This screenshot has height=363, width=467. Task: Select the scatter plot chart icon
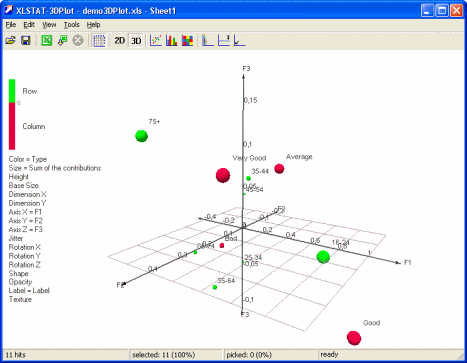pos(156,41)
